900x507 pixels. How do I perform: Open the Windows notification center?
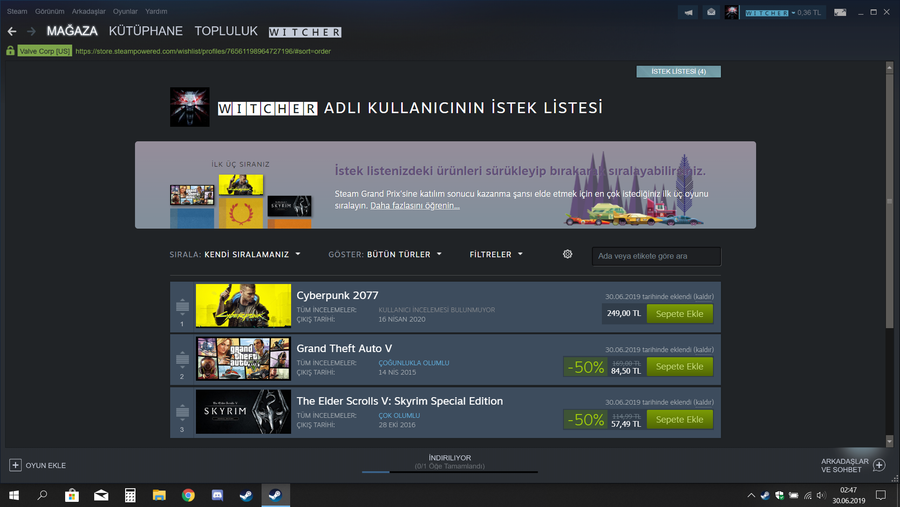click(x=880, y=495)
